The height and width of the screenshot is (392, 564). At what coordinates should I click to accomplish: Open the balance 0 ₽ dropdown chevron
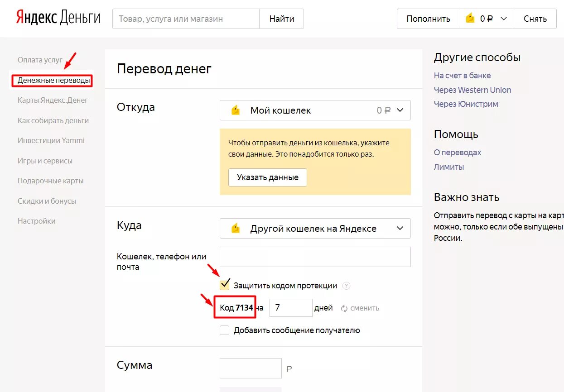(x=504, y=19)
